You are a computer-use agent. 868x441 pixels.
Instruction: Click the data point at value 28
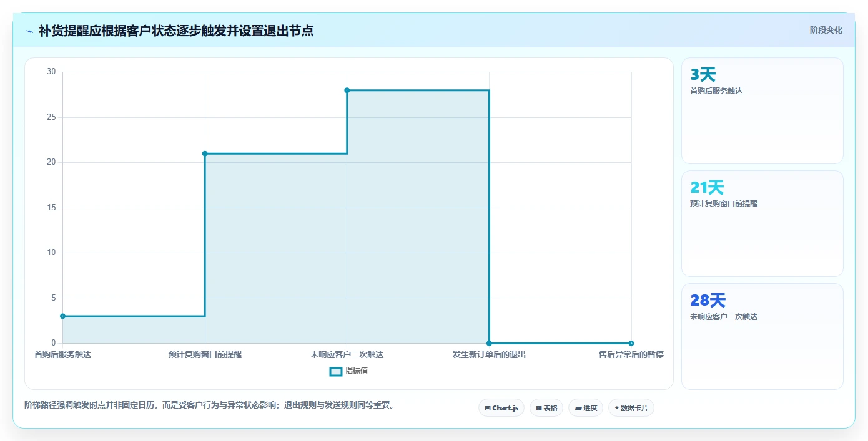(347, 90)
